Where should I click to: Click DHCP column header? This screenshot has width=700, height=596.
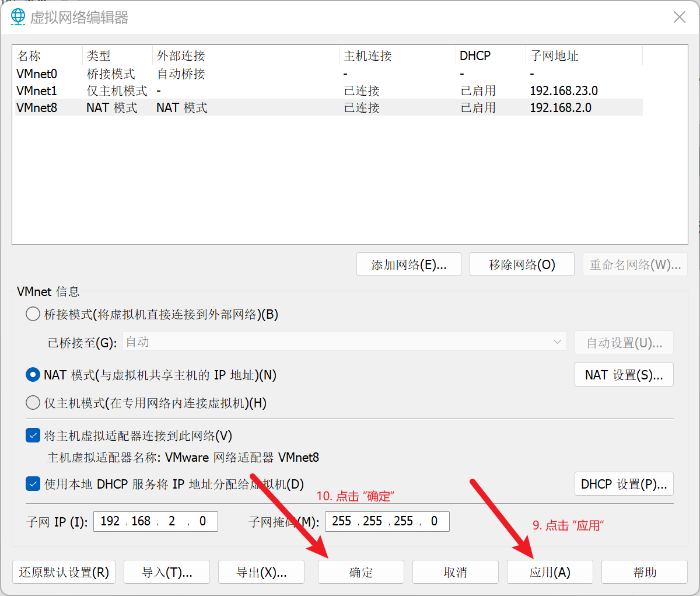(491, 55)
